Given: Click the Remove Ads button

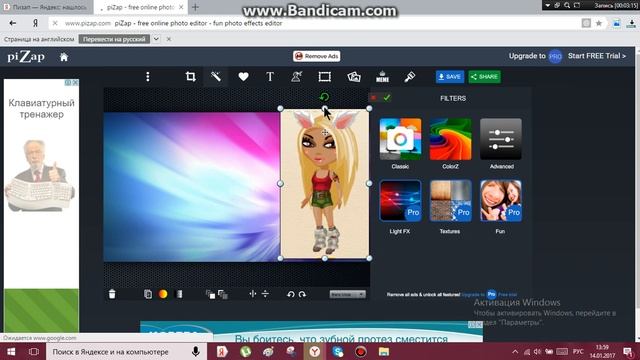Looking at the screenshot, I should pos(316,56).
